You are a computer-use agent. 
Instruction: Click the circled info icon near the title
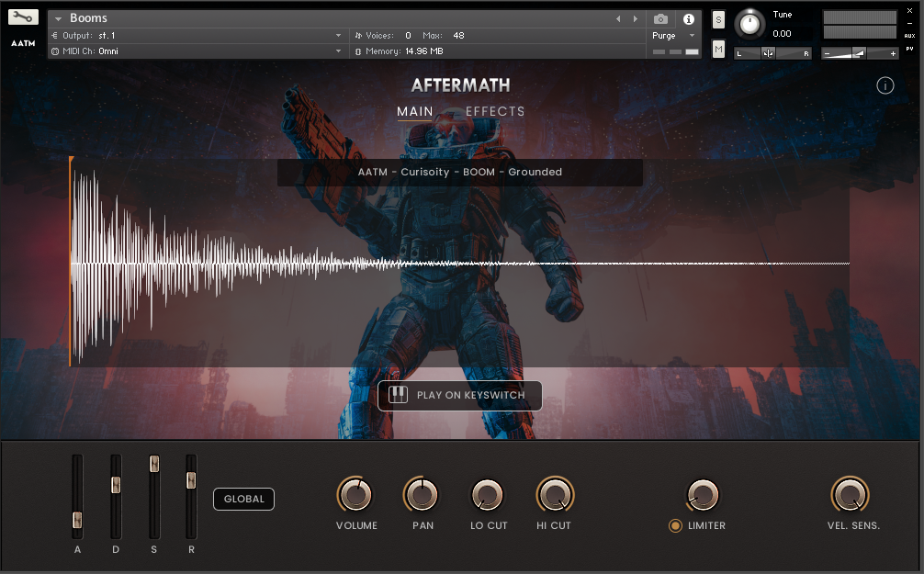pyautogui.click(x=885, y=85)
